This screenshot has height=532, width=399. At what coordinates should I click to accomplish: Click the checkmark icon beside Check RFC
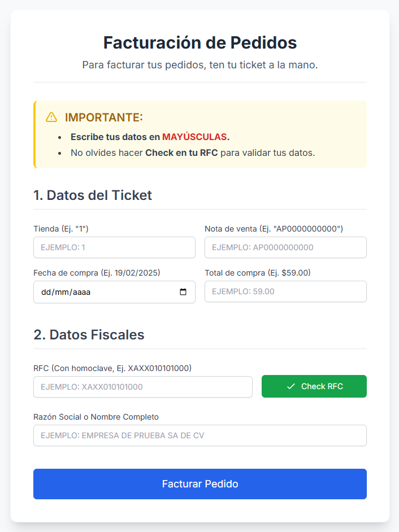(291, 386)
